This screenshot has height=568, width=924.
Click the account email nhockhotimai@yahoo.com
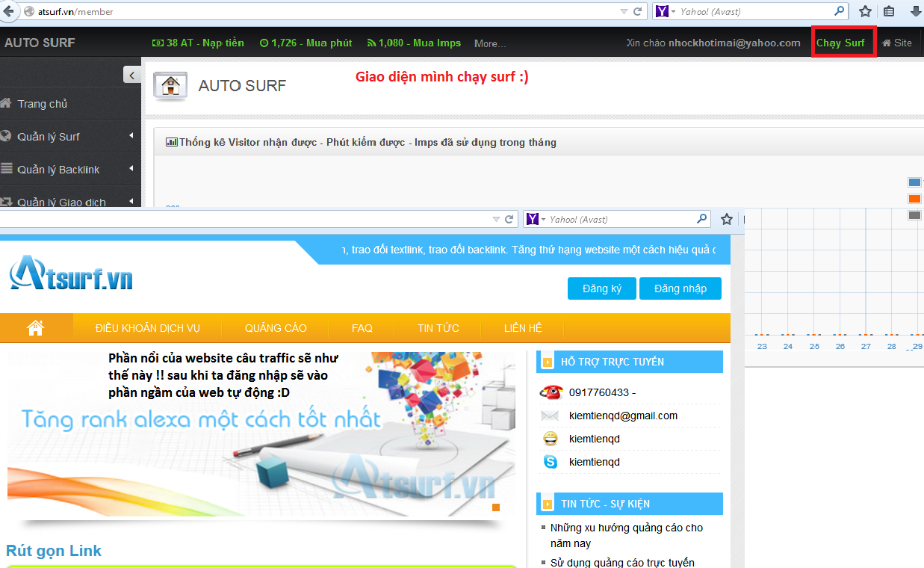point(734,43)
